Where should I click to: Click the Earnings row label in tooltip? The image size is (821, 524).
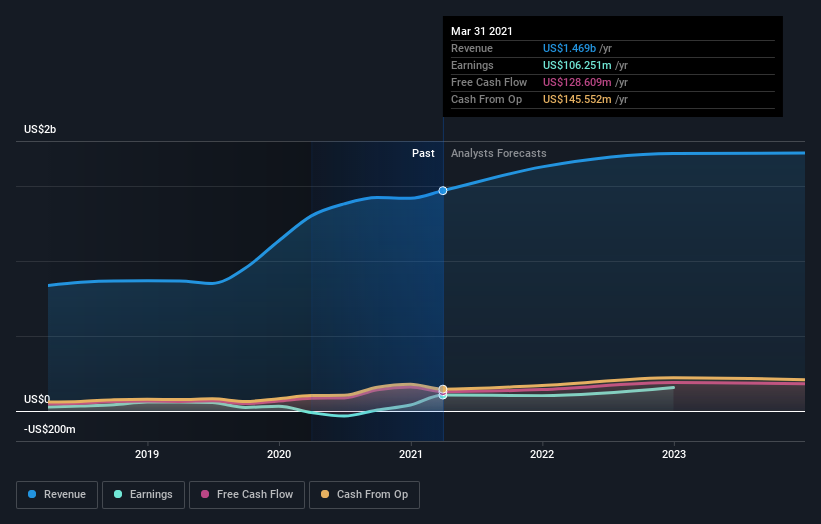pyautogui.click(x=472, y=65)
